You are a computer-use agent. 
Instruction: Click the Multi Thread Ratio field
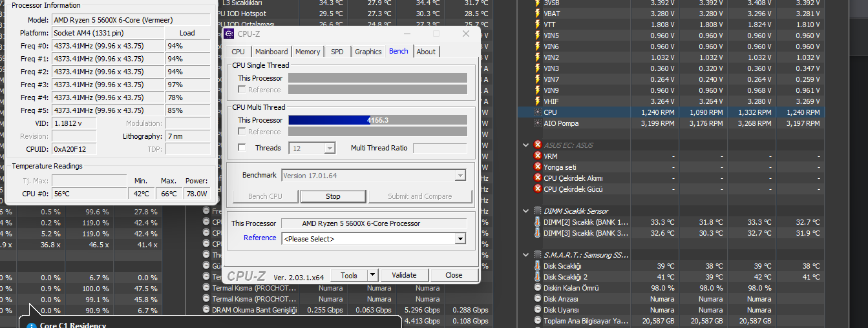[439, 148]
